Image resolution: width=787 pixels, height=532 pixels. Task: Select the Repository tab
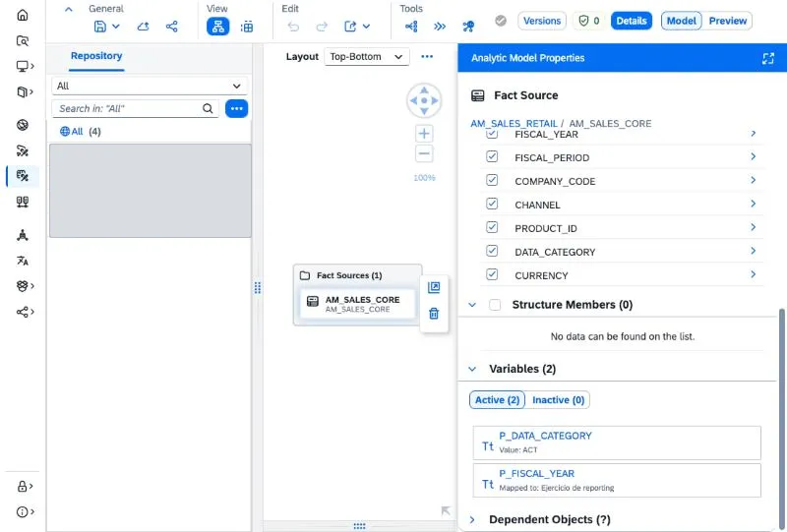(96, 56)
